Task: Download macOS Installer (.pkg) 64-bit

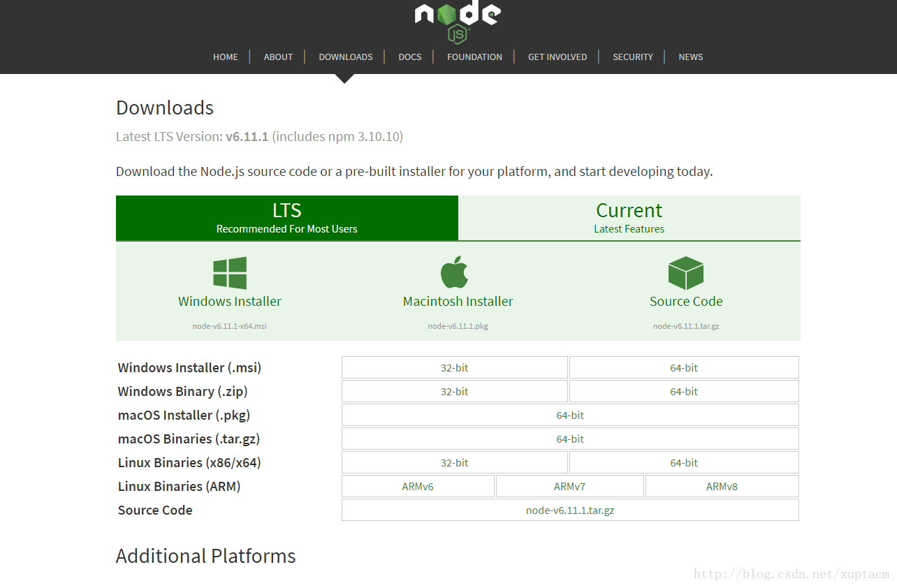Action: (570, 415)
